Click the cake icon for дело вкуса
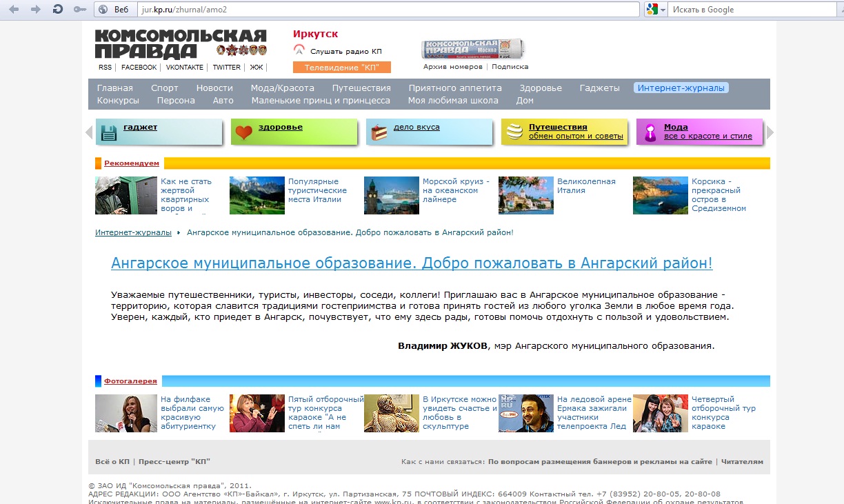The image size is (844, 504). [x=379, y=132]
